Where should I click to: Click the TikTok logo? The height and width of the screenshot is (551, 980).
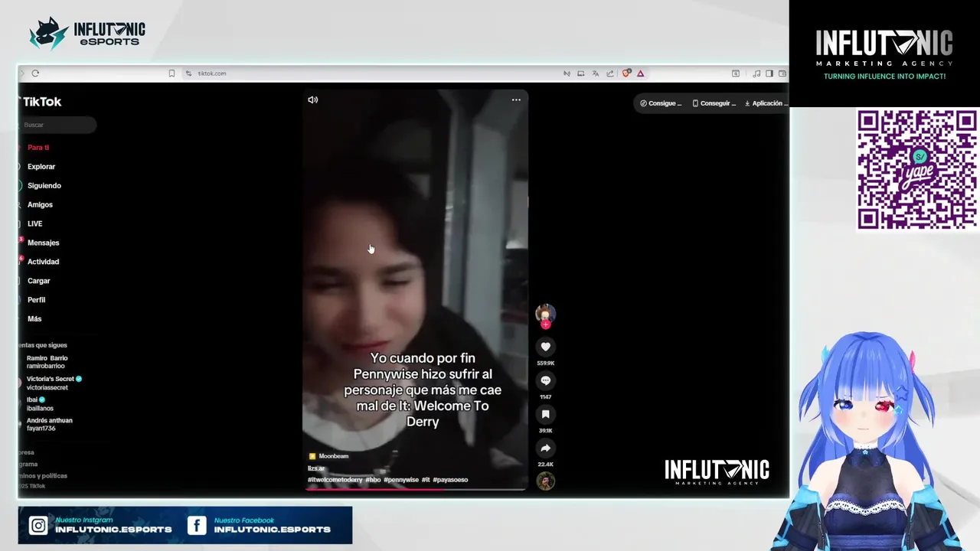click(x=41, y=101)
